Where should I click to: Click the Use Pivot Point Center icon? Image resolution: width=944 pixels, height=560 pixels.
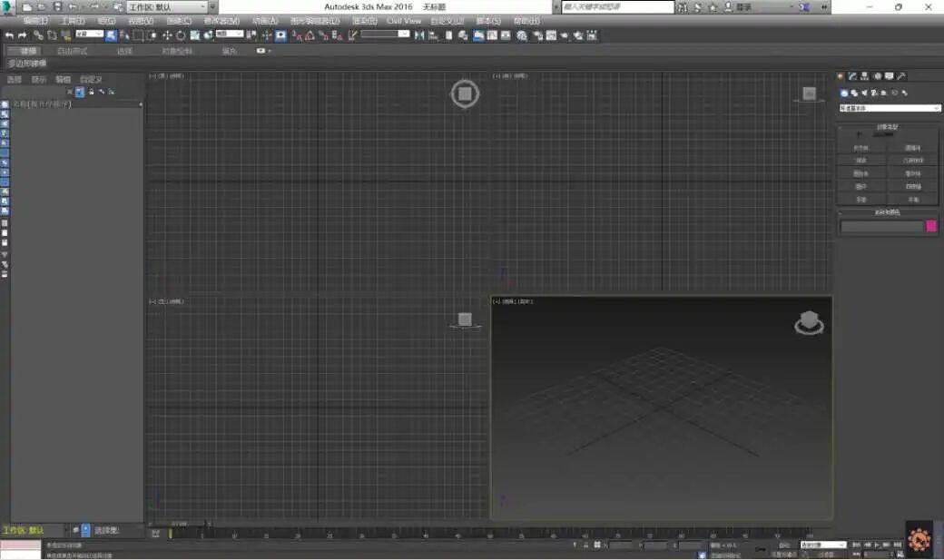(x=251, y=35)
